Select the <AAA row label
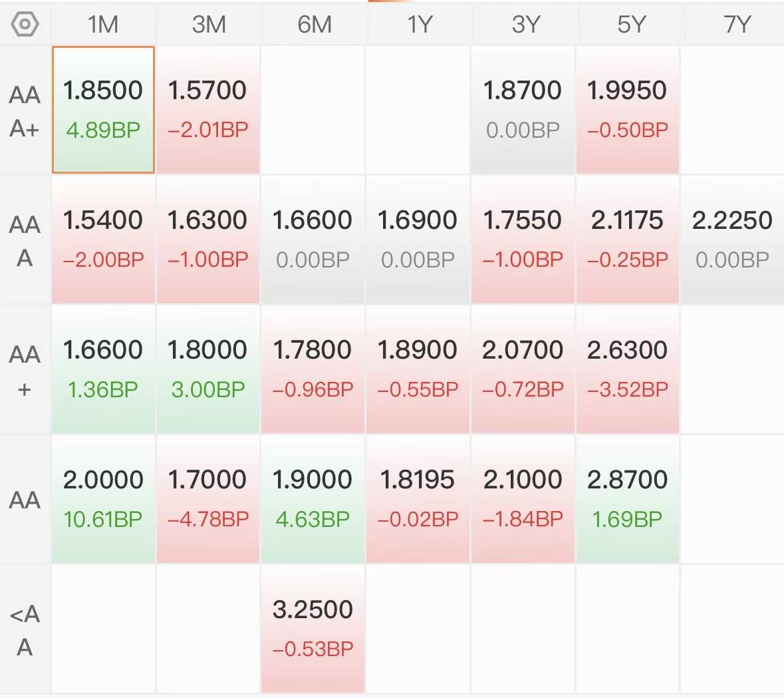The height and width of the screenshot is (698, 784). [25, 629]
